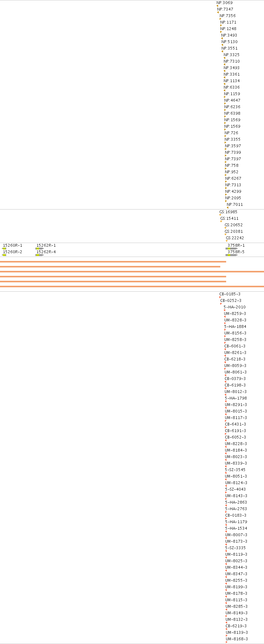Click the NP:1171 label
This screenshot has width=264, height=644.
(x=228, y=22)
